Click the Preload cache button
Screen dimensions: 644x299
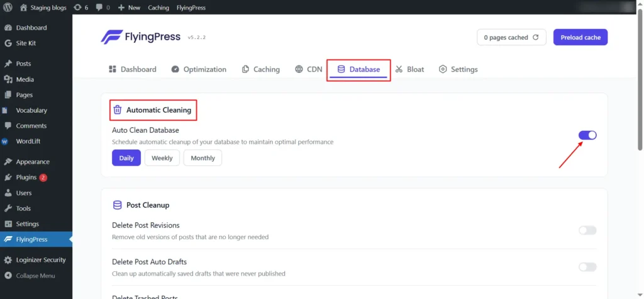click(580, 37)
